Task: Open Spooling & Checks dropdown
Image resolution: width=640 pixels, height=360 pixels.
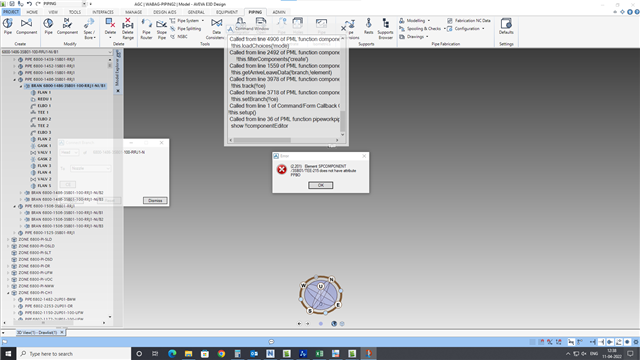Action: point(422,29)
